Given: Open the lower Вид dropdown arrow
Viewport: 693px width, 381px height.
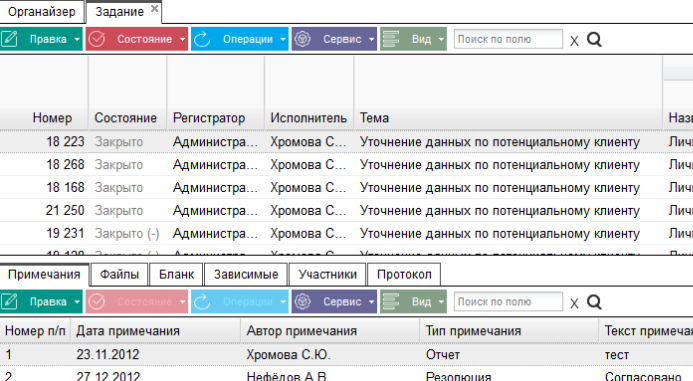Looking at the screenshot, I should coord(441,302).
